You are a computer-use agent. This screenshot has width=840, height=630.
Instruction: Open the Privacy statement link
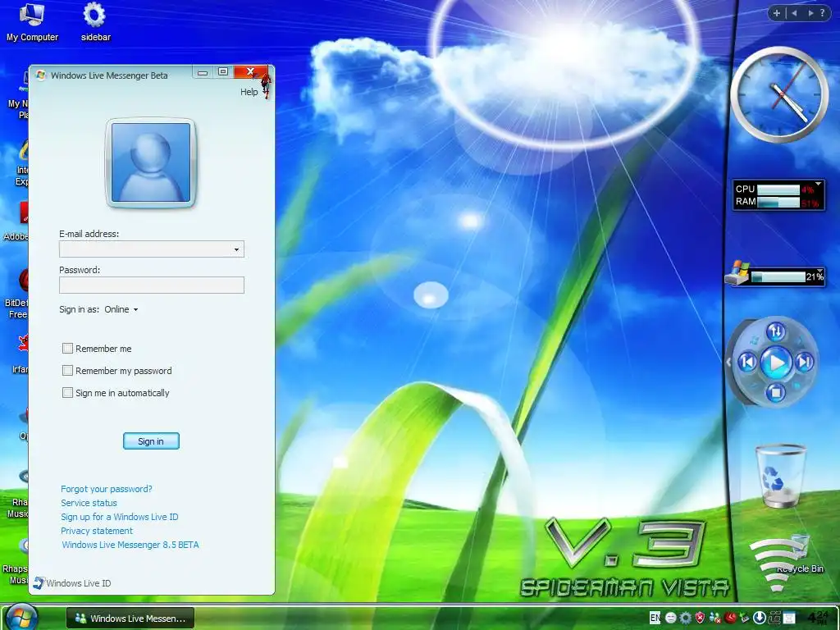97,531
